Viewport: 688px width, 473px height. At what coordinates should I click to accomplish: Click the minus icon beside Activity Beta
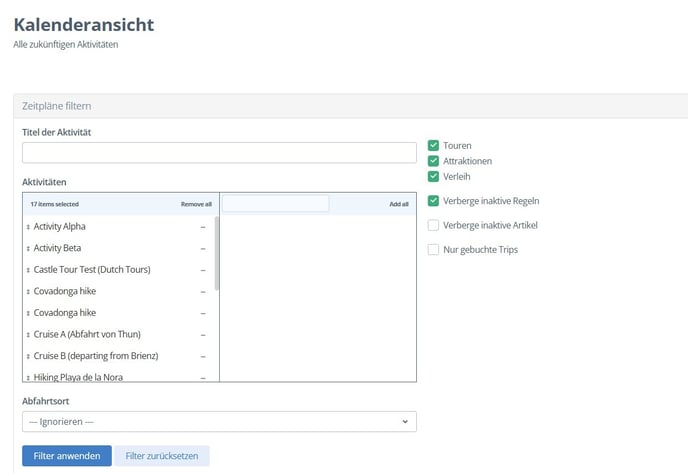pos(203,248)
